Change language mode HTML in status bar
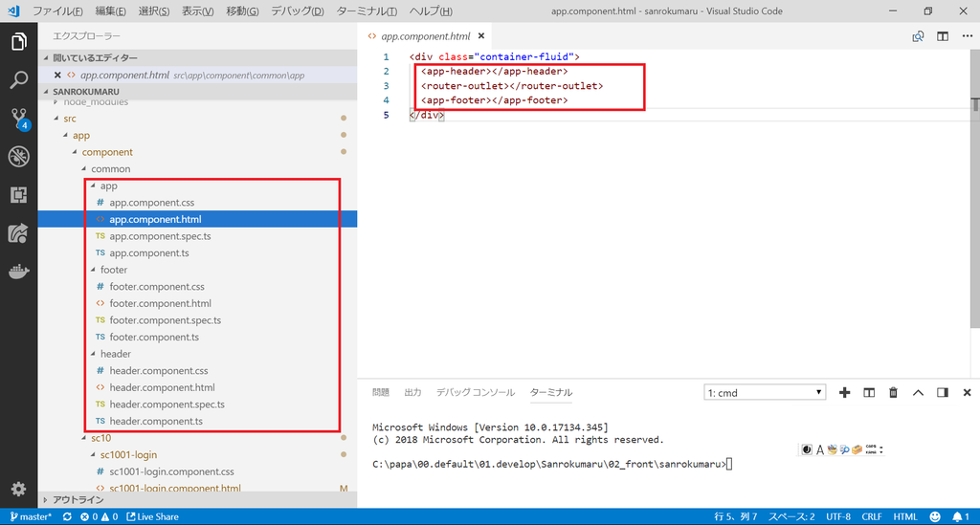 tap(905, 517)
